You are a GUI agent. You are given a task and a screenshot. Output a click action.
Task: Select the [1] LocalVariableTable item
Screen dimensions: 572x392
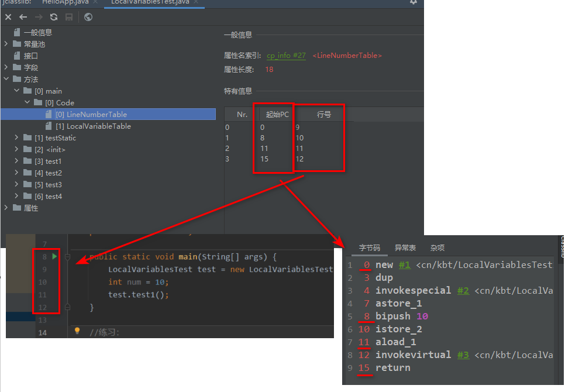pyautogui.click(x=93, y=126)
